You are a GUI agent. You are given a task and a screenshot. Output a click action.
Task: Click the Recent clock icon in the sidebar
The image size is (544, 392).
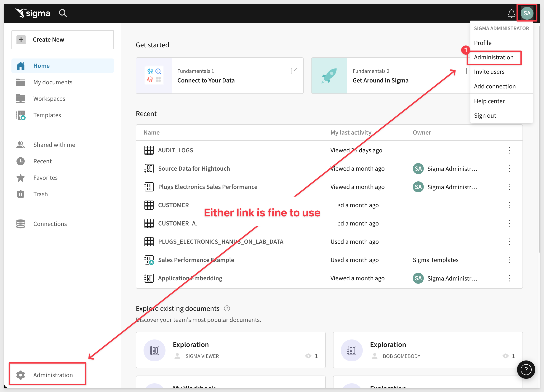point(21,161)
